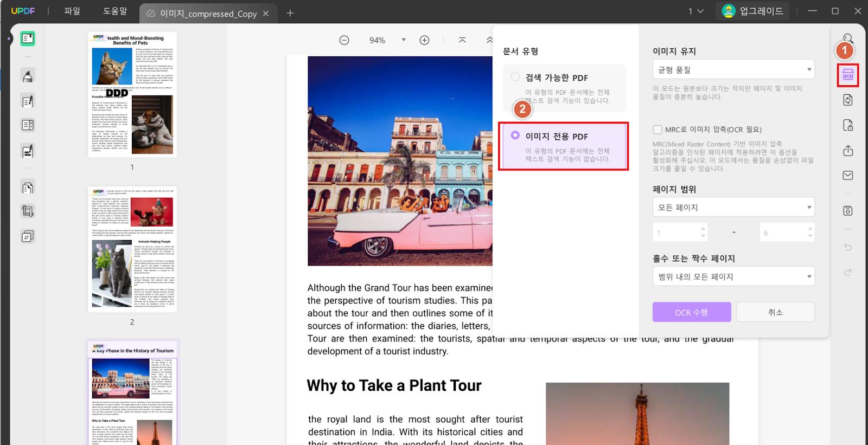Open the 균형 품질 dropdown
The image size is (868, 445).
click(733, 69)
